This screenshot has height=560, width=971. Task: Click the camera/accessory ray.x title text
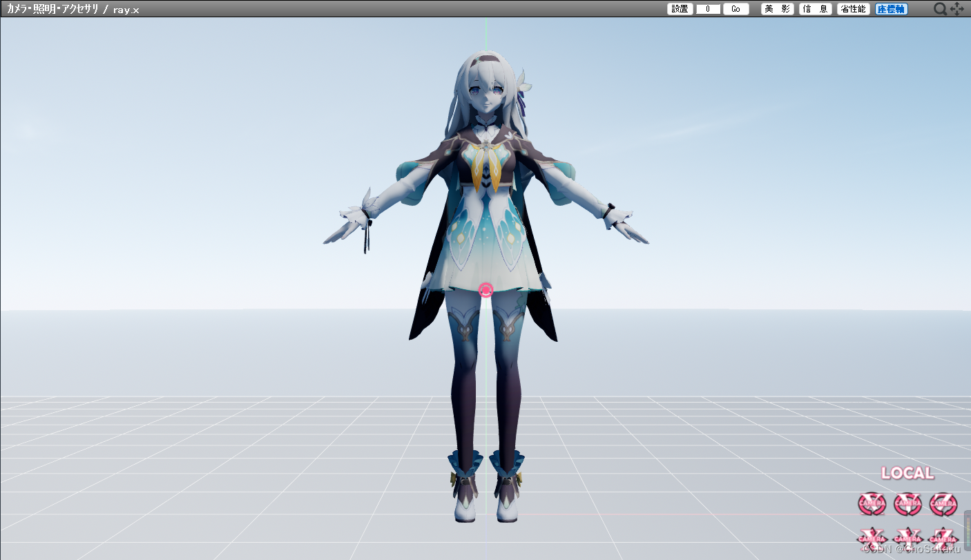(73, 10)
